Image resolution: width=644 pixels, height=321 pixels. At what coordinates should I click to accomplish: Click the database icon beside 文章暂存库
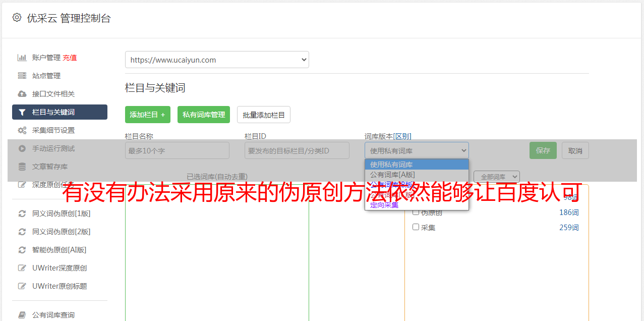pyautogui.click(x=22, y=167)
